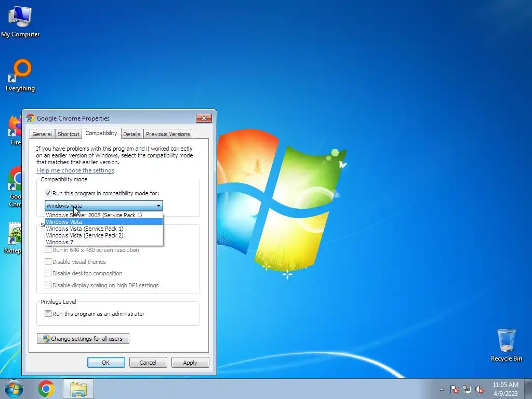Open the Notepad++ desktop shortcut
Image resolution: width=532 pixels, height=399 pixels.
tap(13, 237)
